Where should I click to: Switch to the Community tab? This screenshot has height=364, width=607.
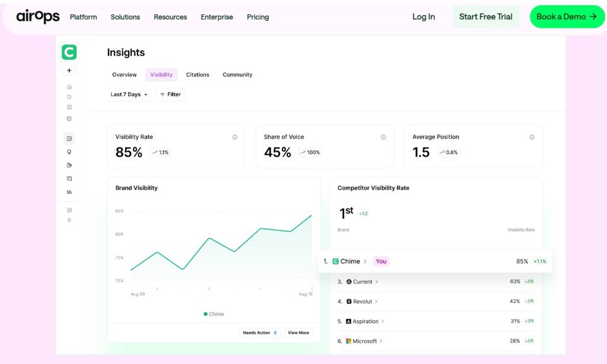[237, 75]
